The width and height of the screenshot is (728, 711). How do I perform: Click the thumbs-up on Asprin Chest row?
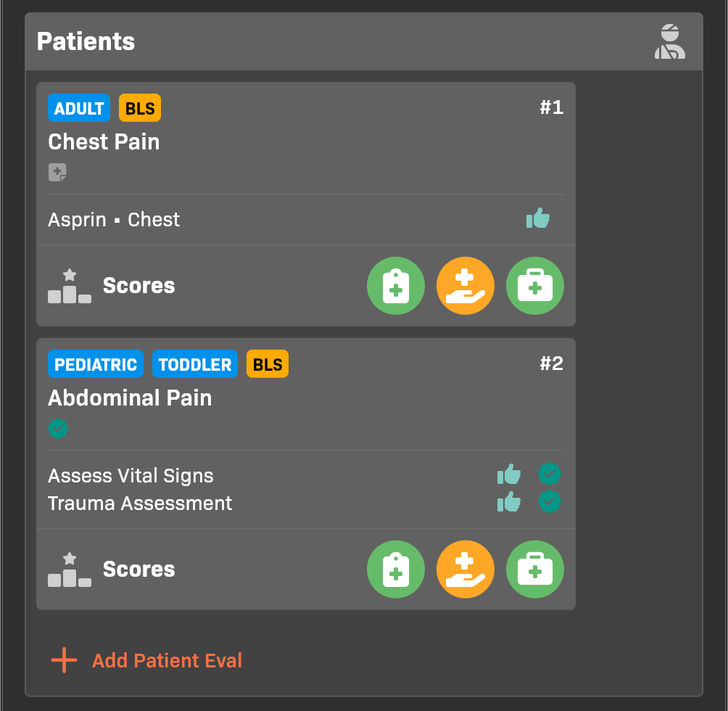point(538,218)
